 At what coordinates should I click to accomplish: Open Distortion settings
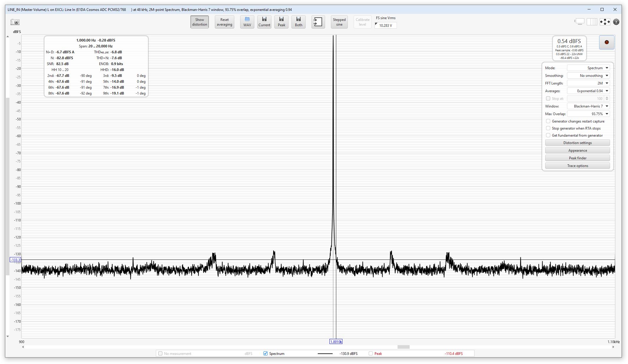pyautogui.click(x=577, y=143)
